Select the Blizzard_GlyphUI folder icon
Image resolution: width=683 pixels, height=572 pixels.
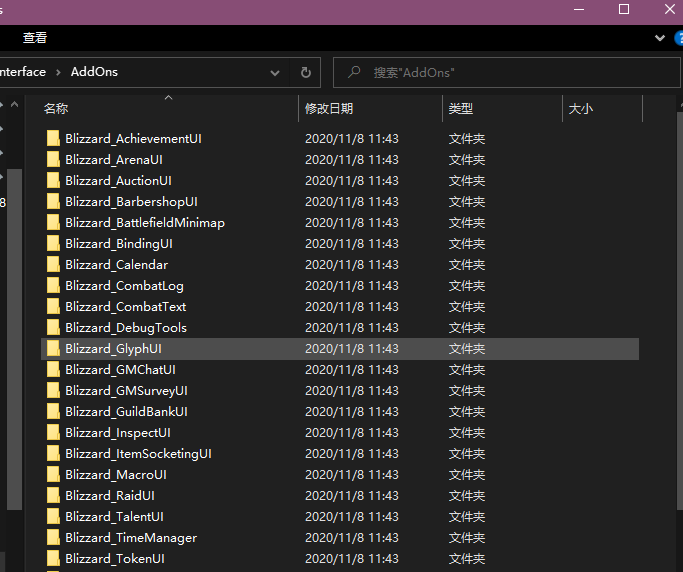point(53,348)
